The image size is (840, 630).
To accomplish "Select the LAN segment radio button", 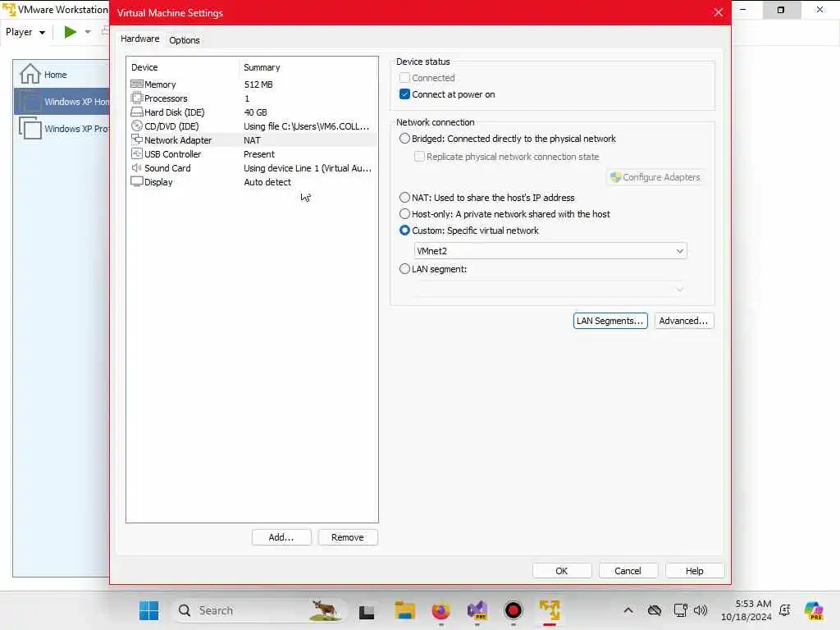I will pos(404,269).
